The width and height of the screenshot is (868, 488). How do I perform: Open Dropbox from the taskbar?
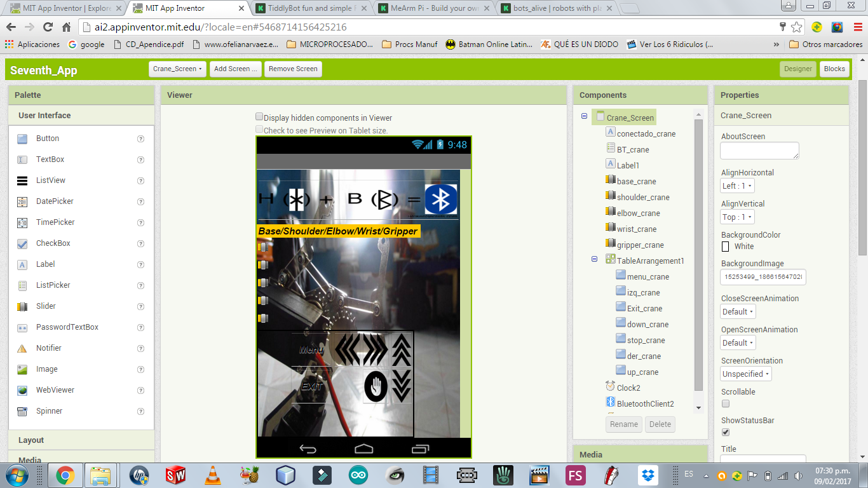click(648, 475)
